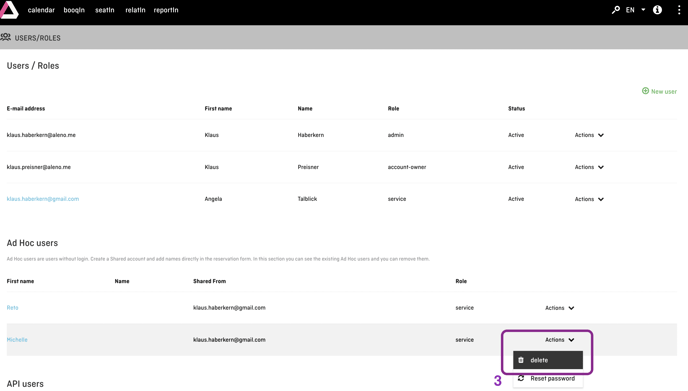Image resolution: width=688 pixels, height=391 pixels.
Task: Expand the EN language dropdown
Action: tap(636, 10)
